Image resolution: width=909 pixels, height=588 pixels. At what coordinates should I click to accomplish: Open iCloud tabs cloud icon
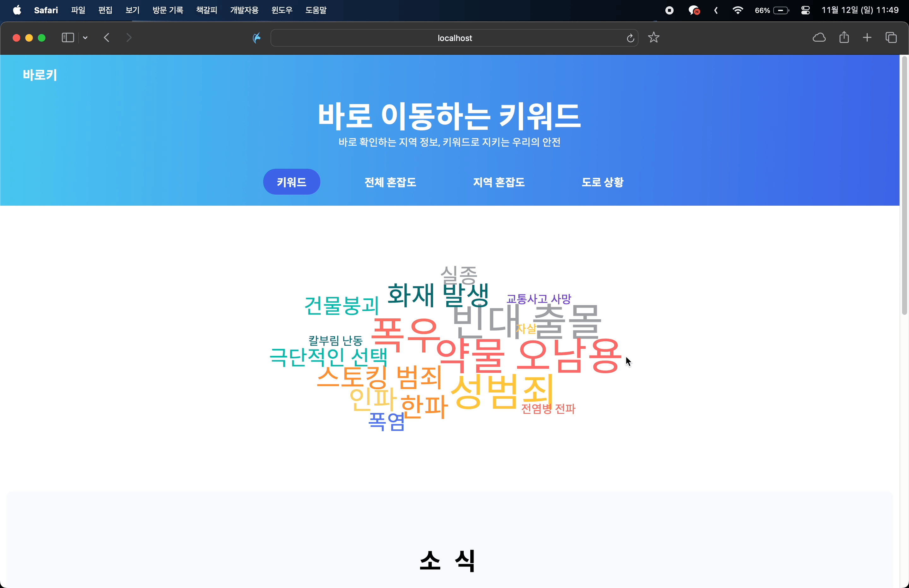tap(818, 38)
